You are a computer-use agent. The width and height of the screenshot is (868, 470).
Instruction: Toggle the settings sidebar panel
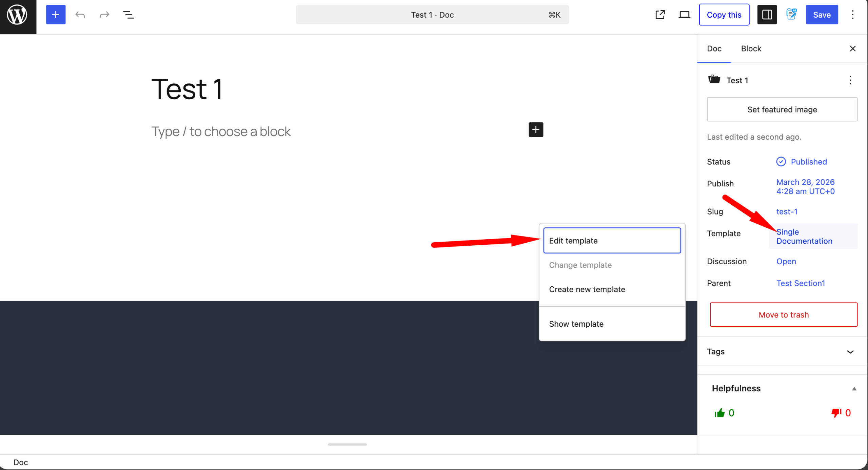tap(767, 15)
